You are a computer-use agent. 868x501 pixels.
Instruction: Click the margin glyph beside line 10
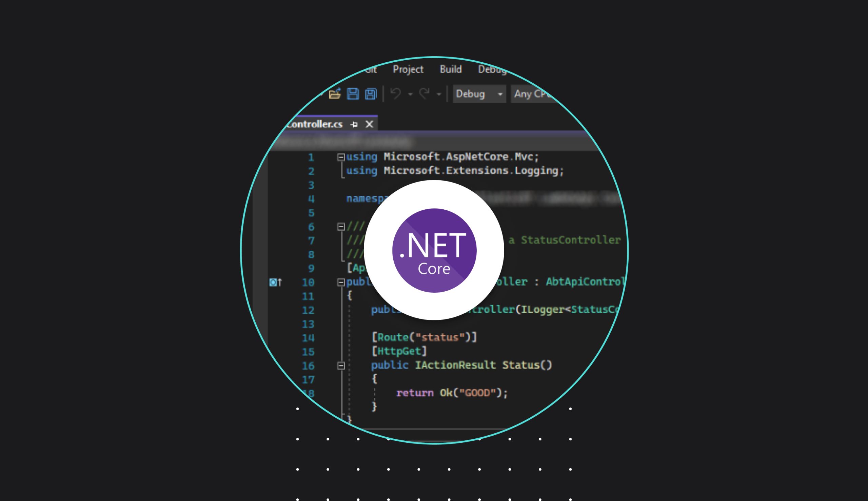pyautogui.click(x=275, y=283)
